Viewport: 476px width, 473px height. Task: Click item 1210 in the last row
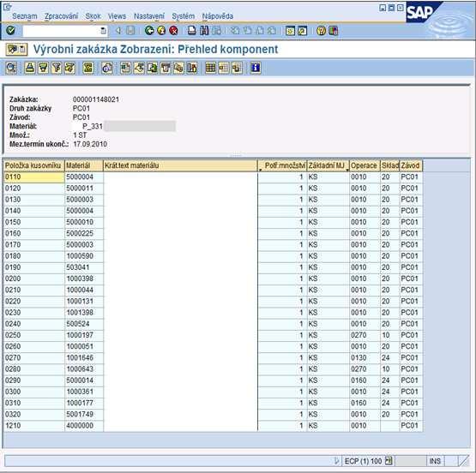[13, 426]
